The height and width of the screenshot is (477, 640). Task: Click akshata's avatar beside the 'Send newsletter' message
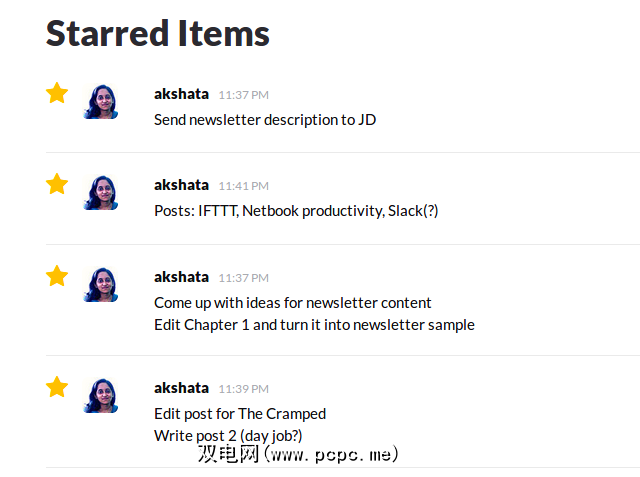tap(101, 102)
